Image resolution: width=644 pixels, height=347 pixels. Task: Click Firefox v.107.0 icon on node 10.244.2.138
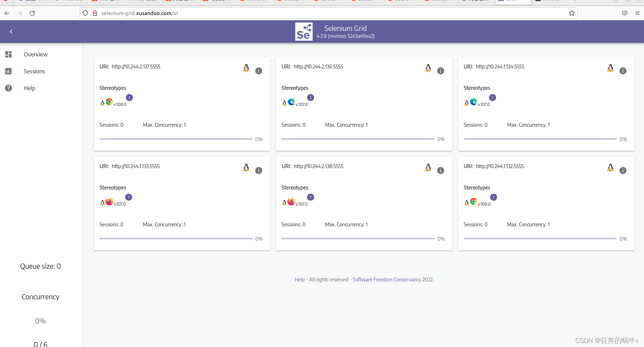[x=291, y=201]
